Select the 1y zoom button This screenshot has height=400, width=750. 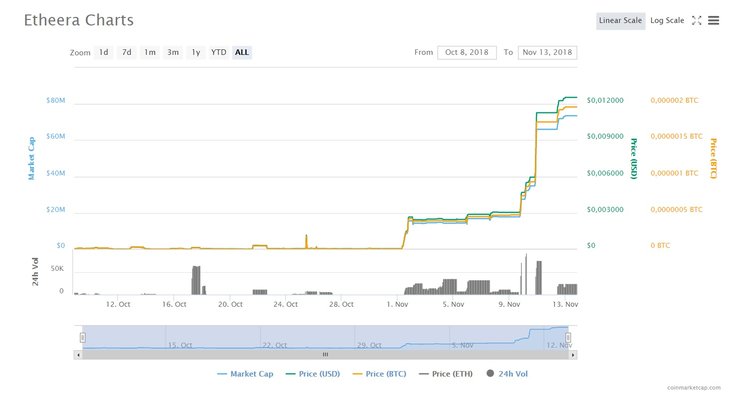coord(196,52)
